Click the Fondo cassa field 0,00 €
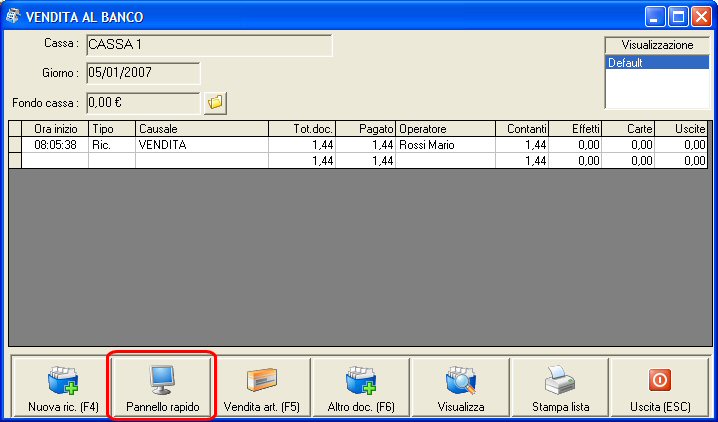The height and width of the screenshot is (422, 718). pos(143,103)
